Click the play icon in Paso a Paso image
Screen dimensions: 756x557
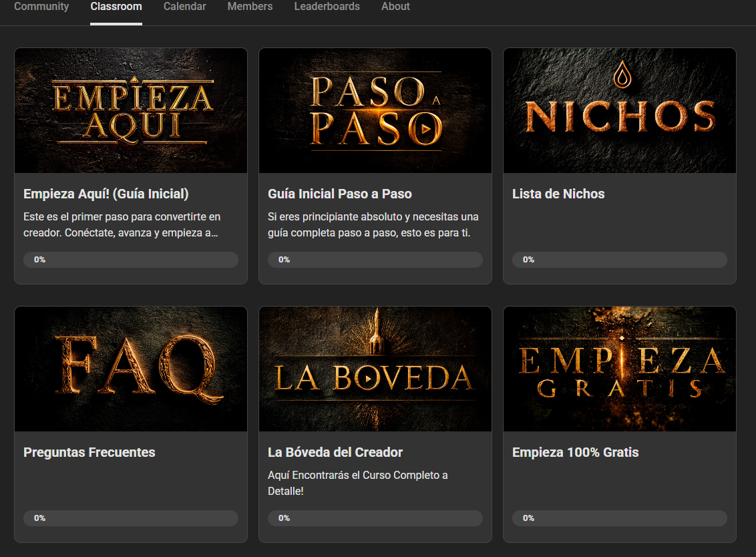click(x=425, y=130)
